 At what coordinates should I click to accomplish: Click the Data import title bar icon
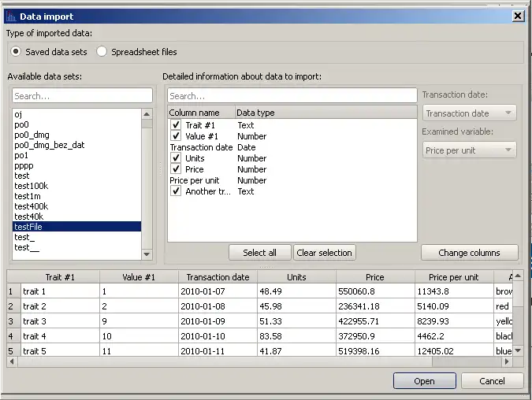pyautogui.click(x=9, y=16)
